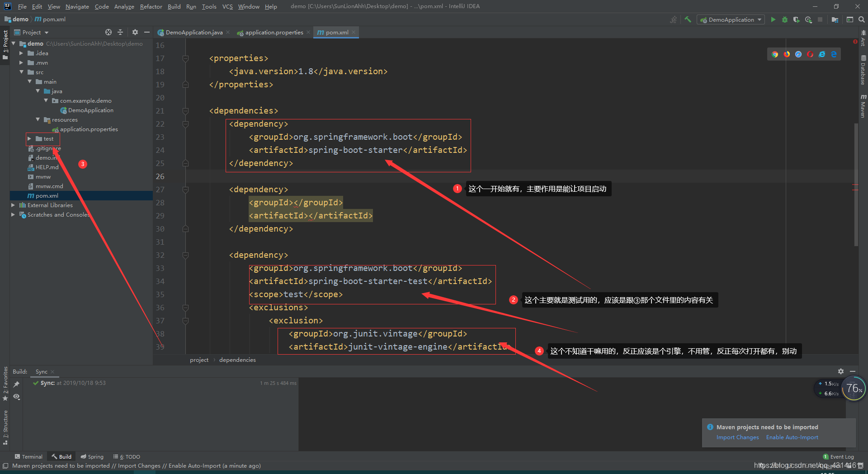The width and height of the screenshot is (868, 474).
Task: Open the DemoApplication run configuration dropdown
Action: click(x=731, y=19)
